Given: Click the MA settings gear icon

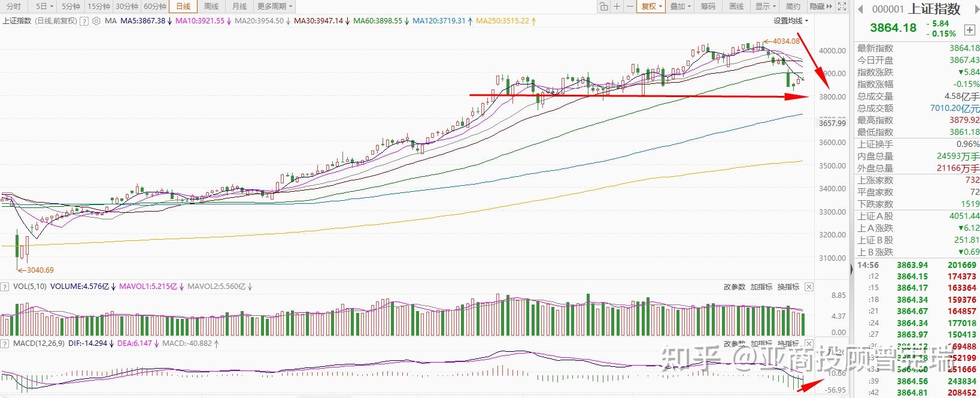Looking at the screenshot, I should pyautogui.click(x=96, y=21).
